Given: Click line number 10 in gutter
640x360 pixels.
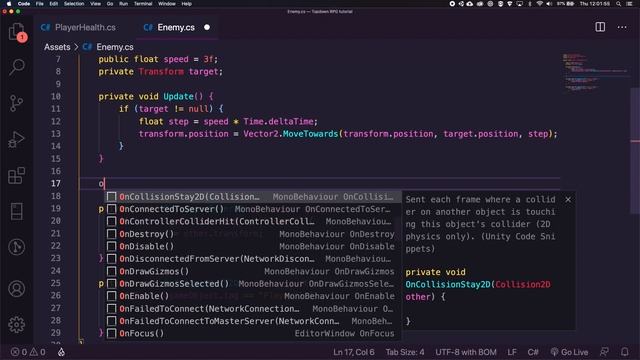Looking at the screenshot, I should click(56, 96).
